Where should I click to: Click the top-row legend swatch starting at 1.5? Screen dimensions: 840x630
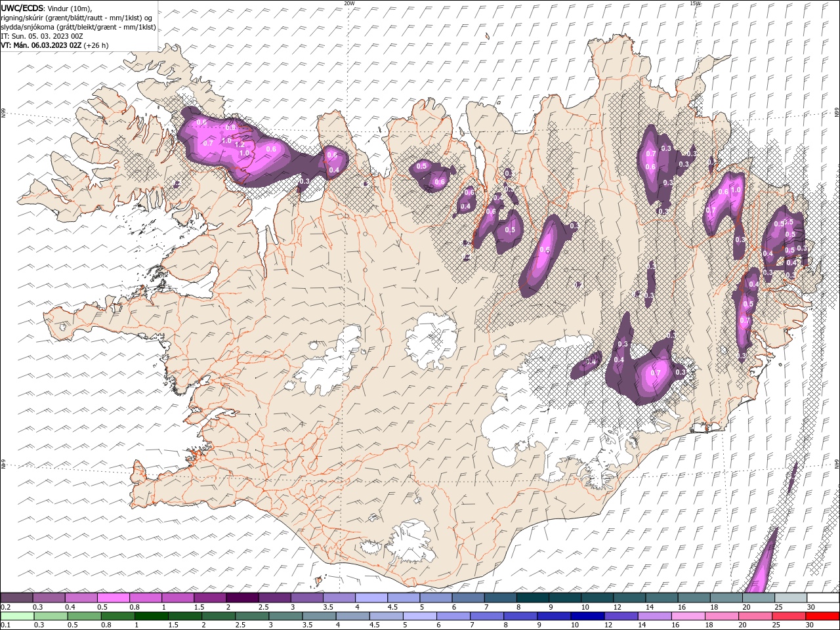point(209,597)
